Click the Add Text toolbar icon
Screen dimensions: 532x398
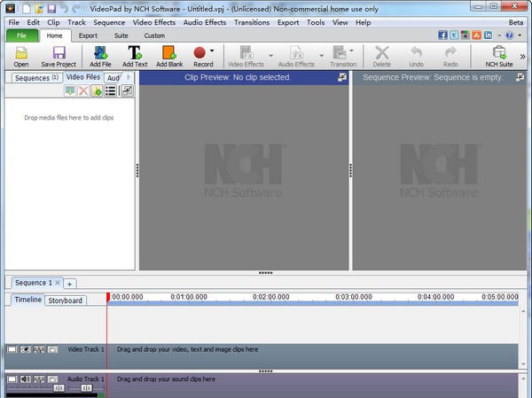click(x=135, y=53)
